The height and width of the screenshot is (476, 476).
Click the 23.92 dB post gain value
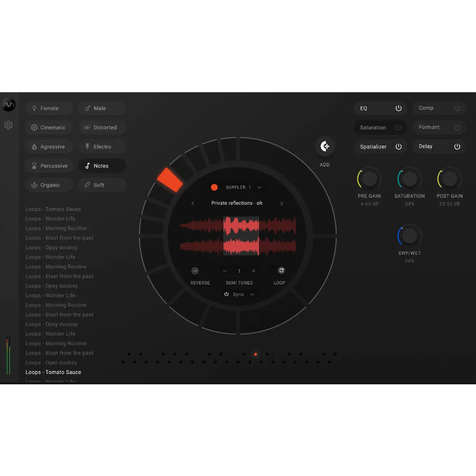pyautogui.click(x=450, y=204)
